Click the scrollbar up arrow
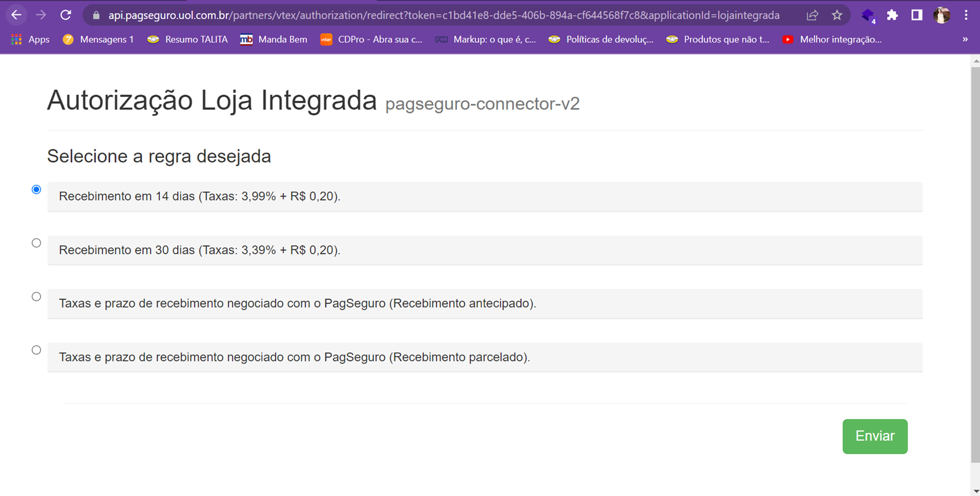 pyautogui.click(x=976, y=60)
